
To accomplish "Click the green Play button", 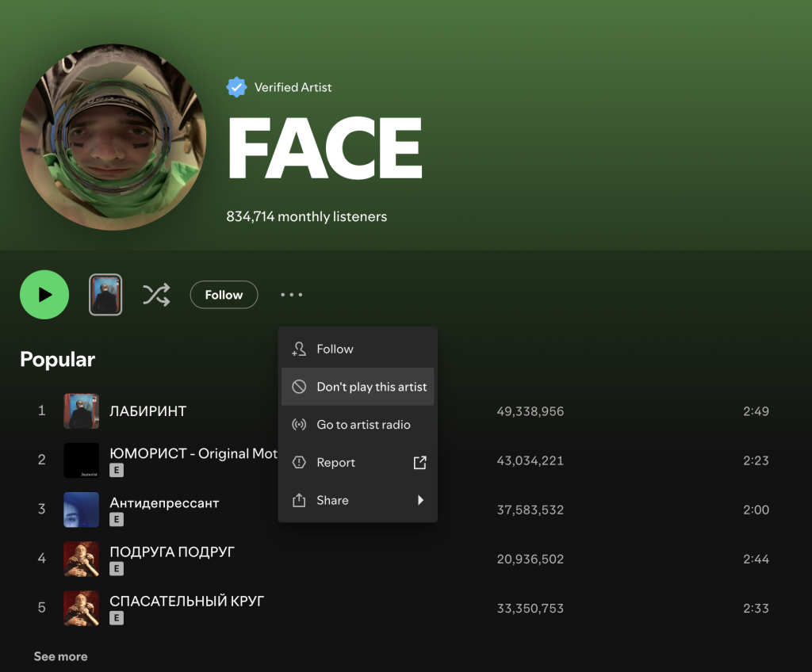I will pos(44,295).
